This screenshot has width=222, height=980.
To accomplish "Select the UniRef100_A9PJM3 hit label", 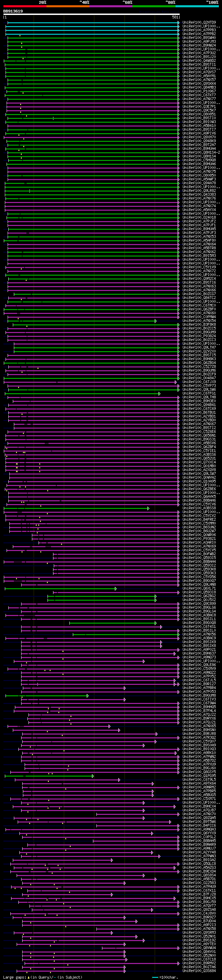I will coord(199,42).
